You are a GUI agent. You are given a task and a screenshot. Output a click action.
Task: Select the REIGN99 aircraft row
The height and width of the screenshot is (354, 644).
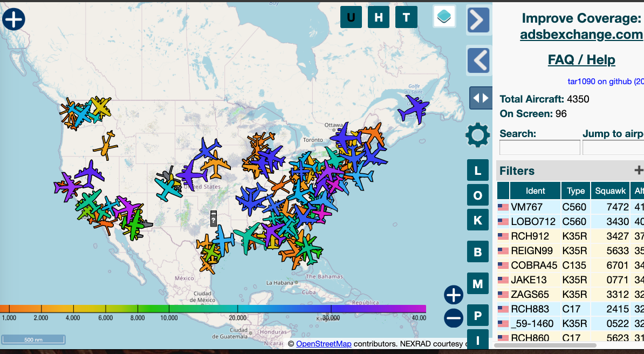tap(570, 251)
